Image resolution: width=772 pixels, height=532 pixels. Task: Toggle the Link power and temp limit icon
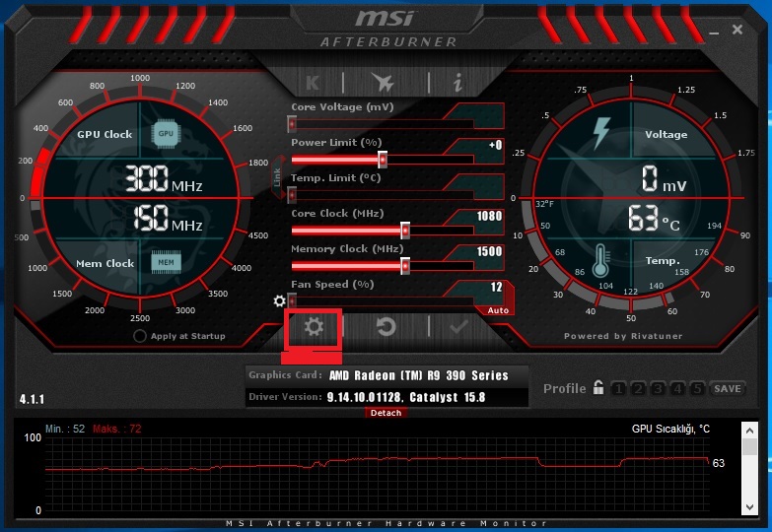coord(277,177)
